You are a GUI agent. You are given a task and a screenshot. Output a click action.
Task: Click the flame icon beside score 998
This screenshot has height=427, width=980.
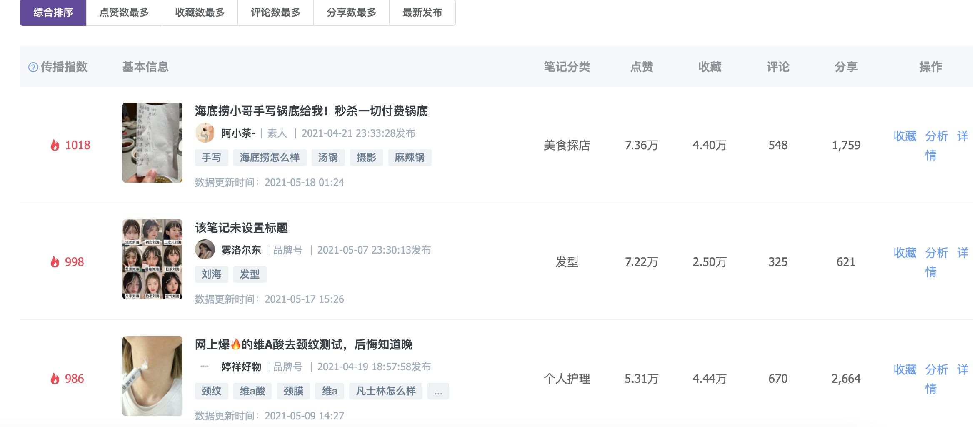pyautogui.click(x=54, y=261)
